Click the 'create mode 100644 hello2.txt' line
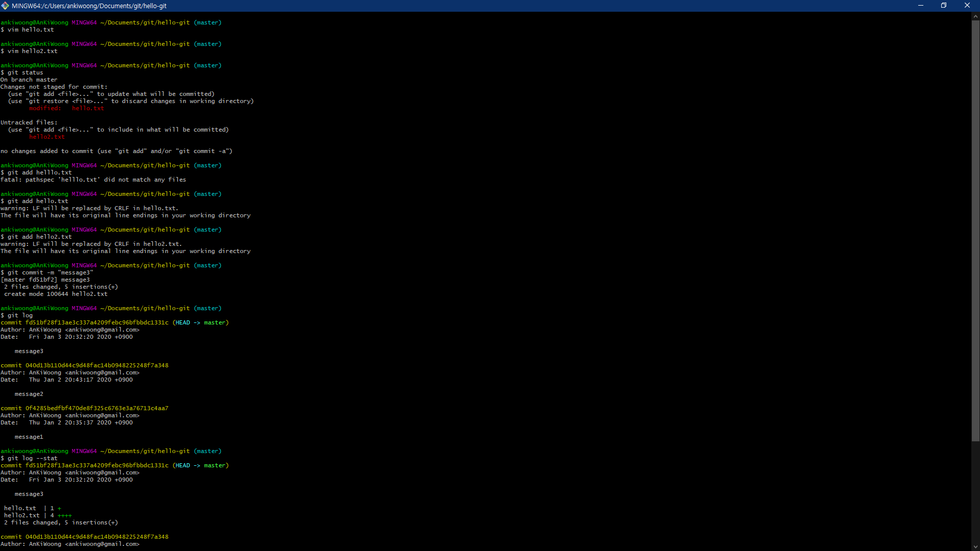Screen dimensions: 980x551 (56, 294)
